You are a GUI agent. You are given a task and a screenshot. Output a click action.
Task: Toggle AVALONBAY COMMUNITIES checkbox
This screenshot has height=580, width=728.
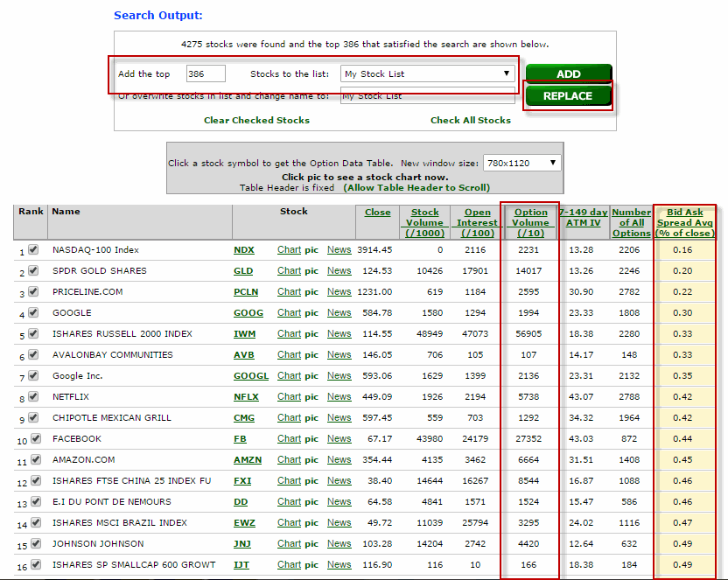33,354
